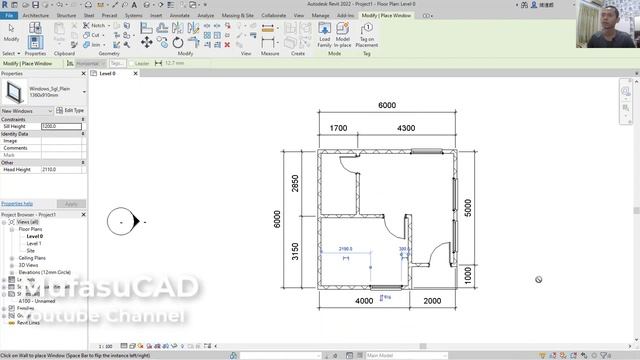Screen dimensions: 640x360
Task: Click the Save icon in quick access toolbar
Action: (36, 4)
